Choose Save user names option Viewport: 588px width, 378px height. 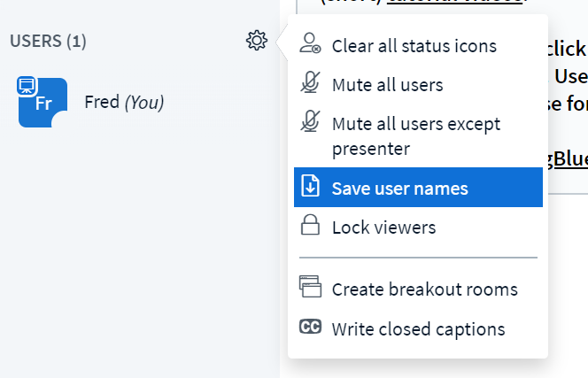[399, 188]
